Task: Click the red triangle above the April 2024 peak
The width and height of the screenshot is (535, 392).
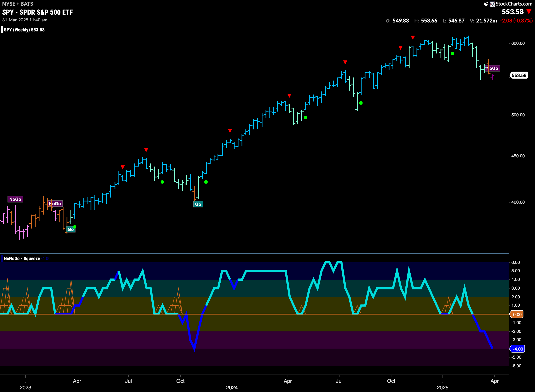Action: 289,95
